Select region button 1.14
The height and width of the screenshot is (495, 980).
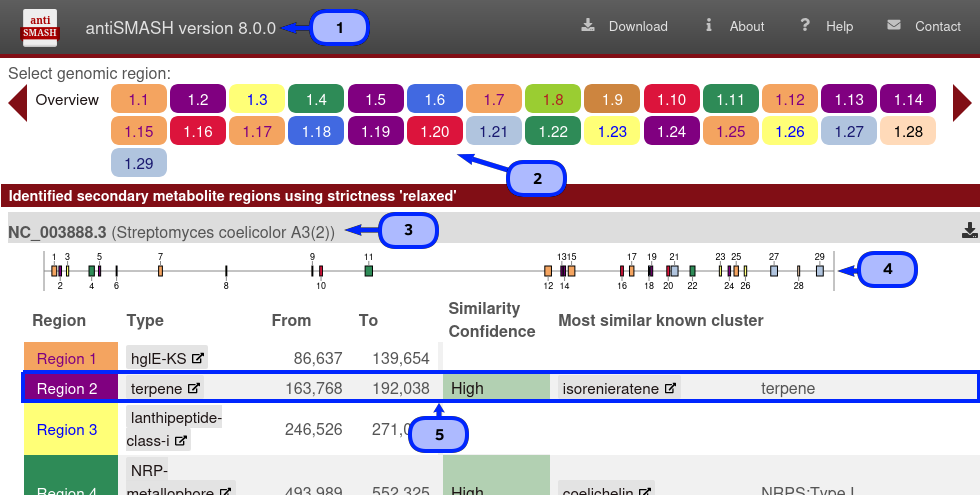click(908, 99)
